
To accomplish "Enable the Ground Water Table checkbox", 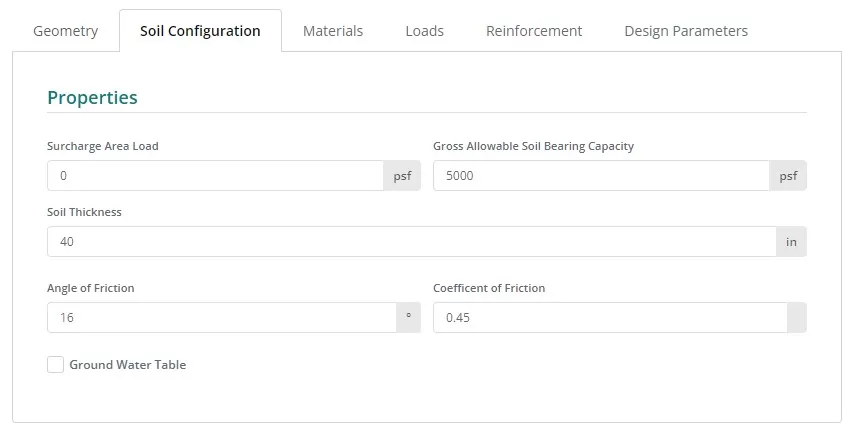I will click(55, 365).
